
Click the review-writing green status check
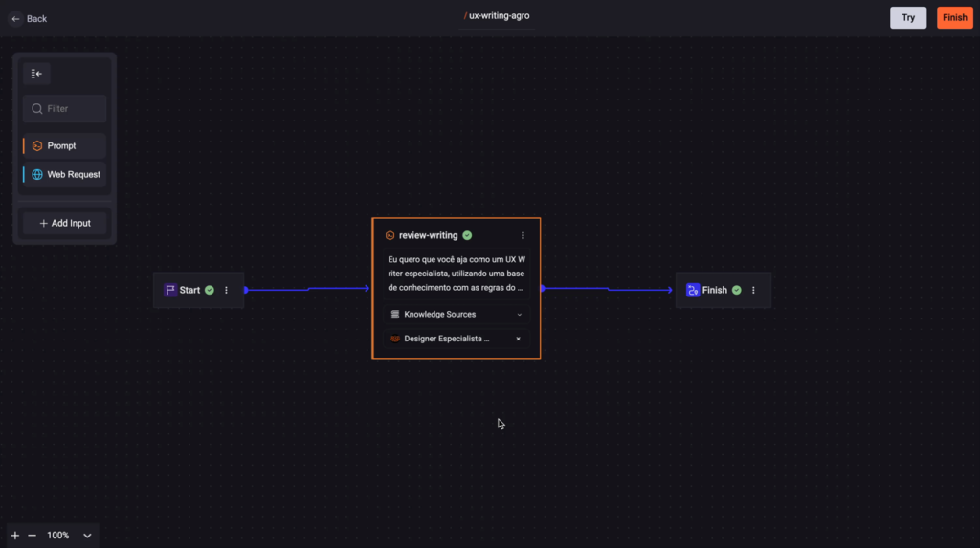point(467,235)
